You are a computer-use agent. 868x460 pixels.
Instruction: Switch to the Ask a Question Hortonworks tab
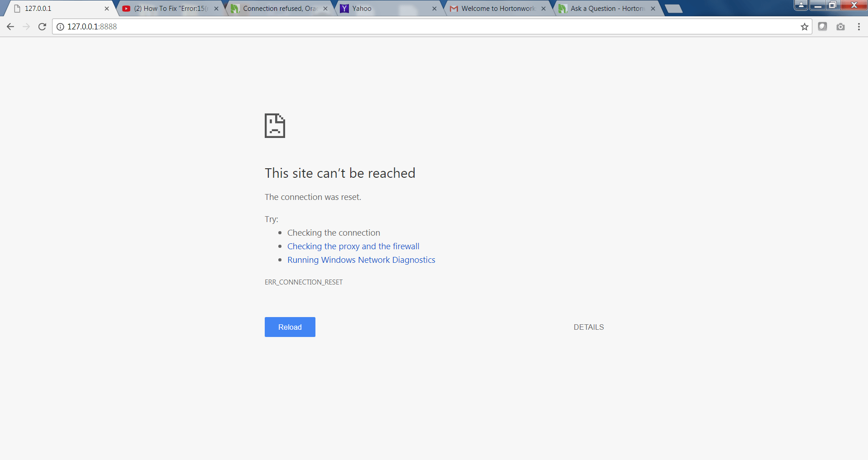point(602,8)
